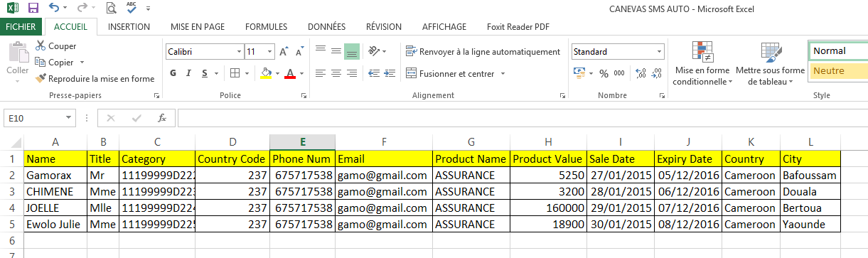868x258 pixels.
Task: Expand the Copier dropdown arrow
Action: 82,63
